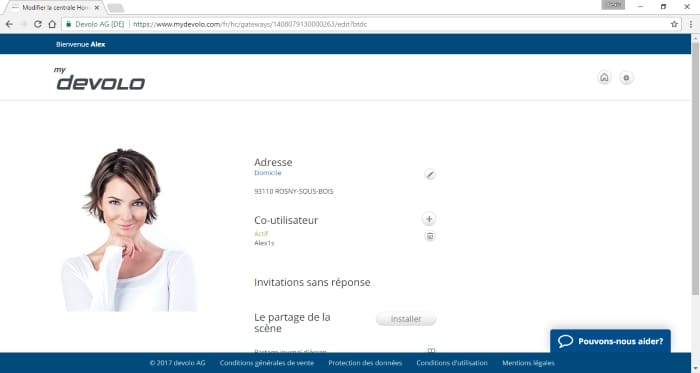This screenshot has height=373, width=700.
Task: Click co-user name 'Alex1s'
Action: click(264, 243)
